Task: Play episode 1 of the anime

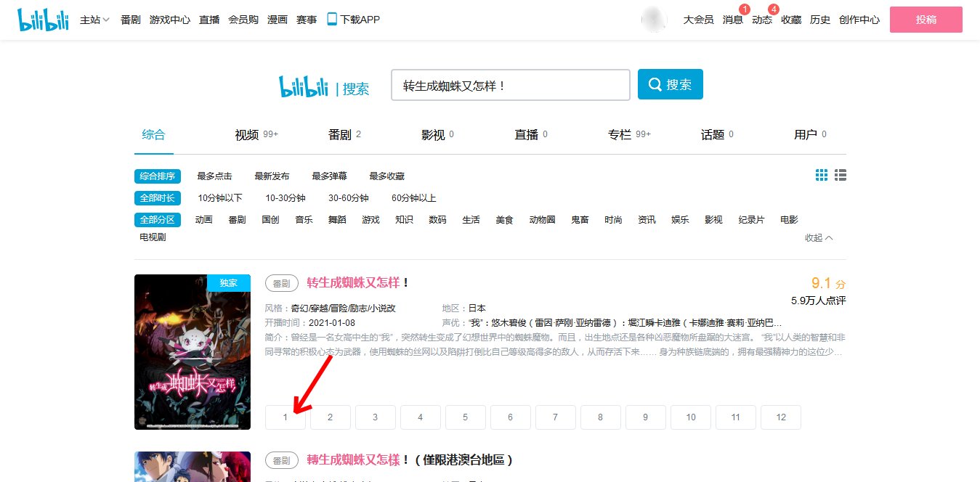Action: pos(285,417)
